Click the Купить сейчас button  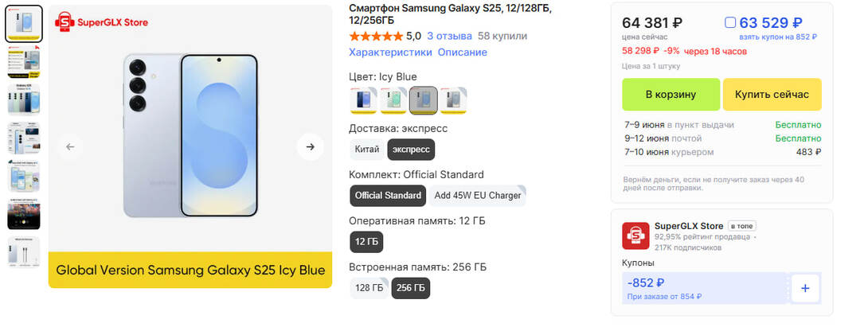[x=772, y=95]
